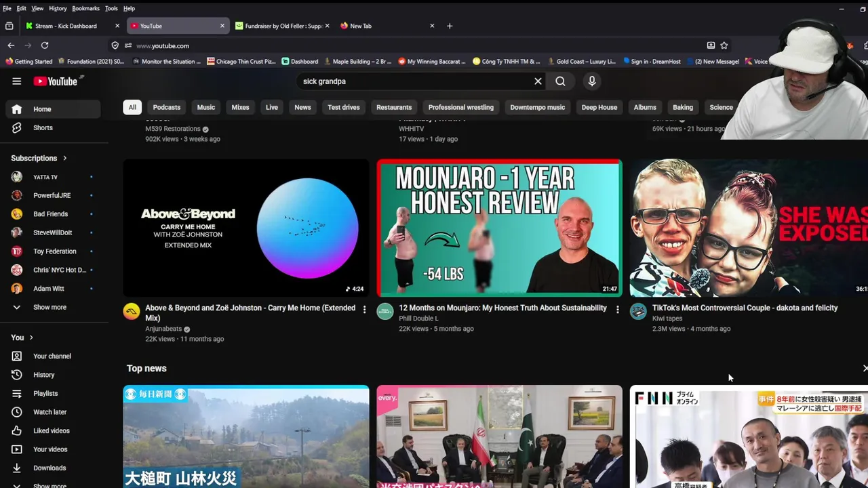
Task: Go back with the browser back arrow
Action: click(11, 45)
